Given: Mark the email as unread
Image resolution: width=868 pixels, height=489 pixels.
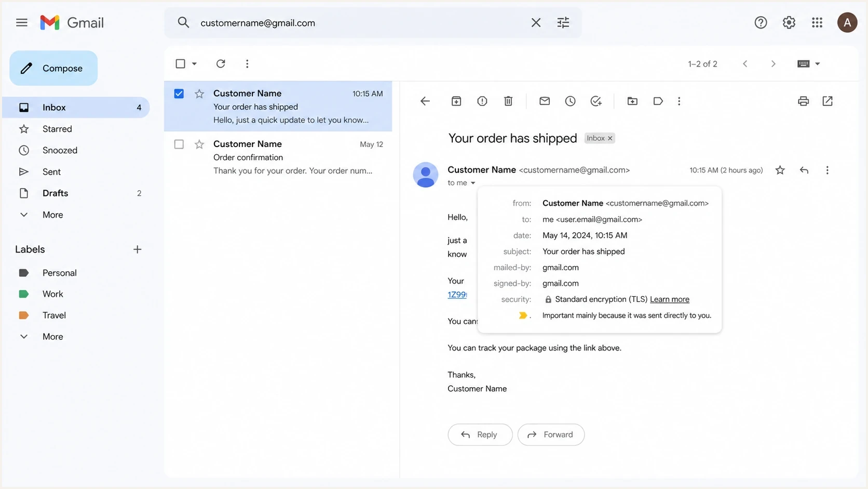Looking at the screenshot, I should click(x=544, y=101).
